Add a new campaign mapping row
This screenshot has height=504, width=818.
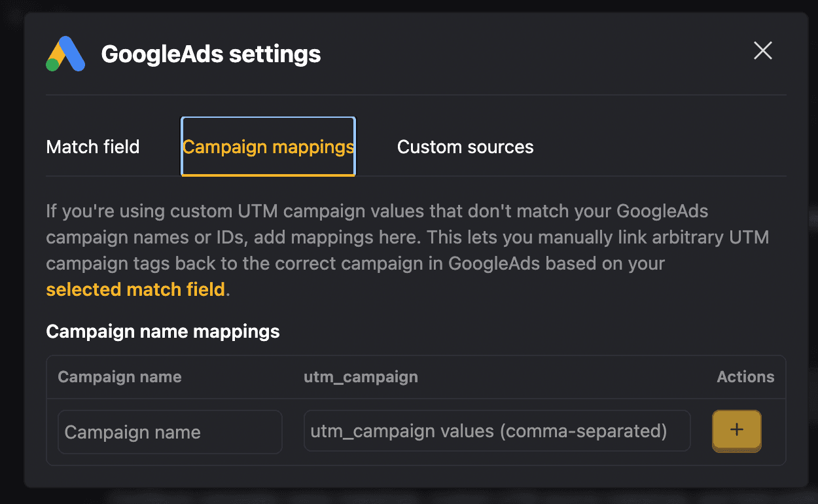point(736,431)
